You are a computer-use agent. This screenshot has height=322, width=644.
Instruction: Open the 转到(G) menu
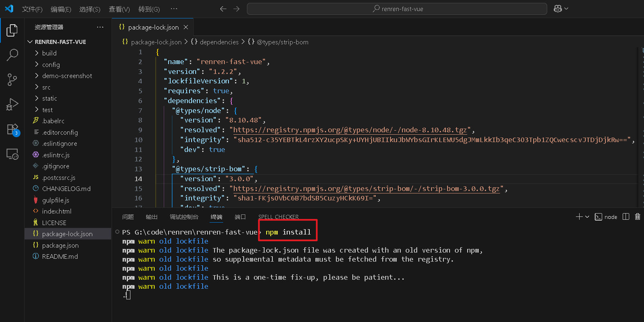click(x=149, y=9)
